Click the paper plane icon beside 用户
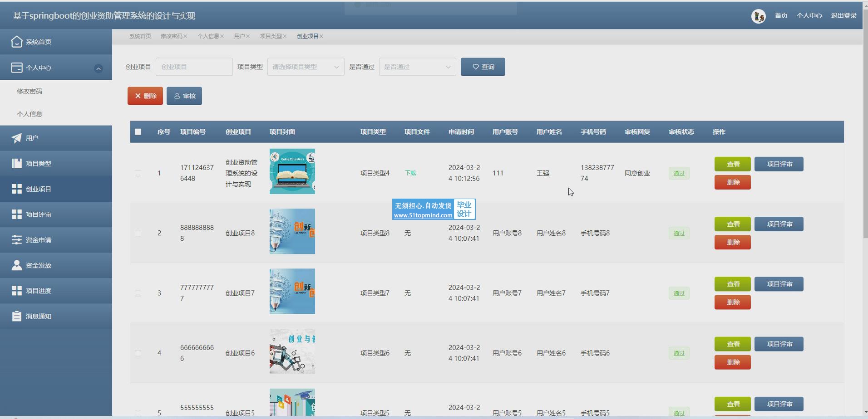The height and width of the screenshot is (419, 868). (x=17, y=138)
